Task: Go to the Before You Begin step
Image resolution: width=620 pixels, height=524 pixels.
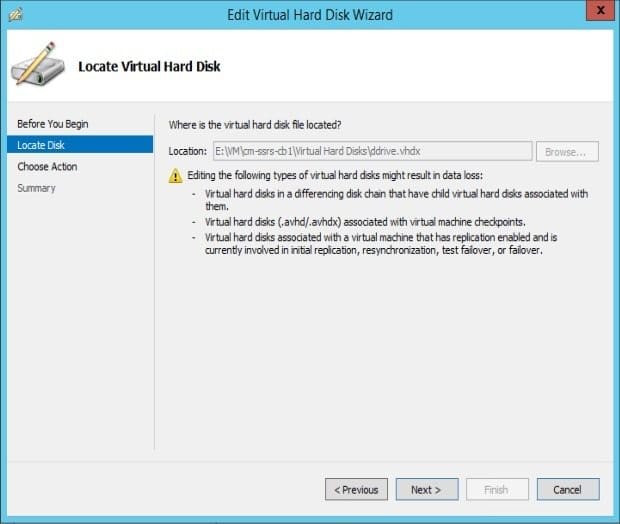Action: [x=53, y=124]
